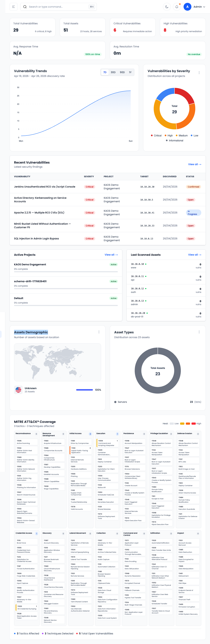Toggle the Critical legend item in severity chart
The height and width of the screenshot is (644, 210).
click(x=156, y=136)
